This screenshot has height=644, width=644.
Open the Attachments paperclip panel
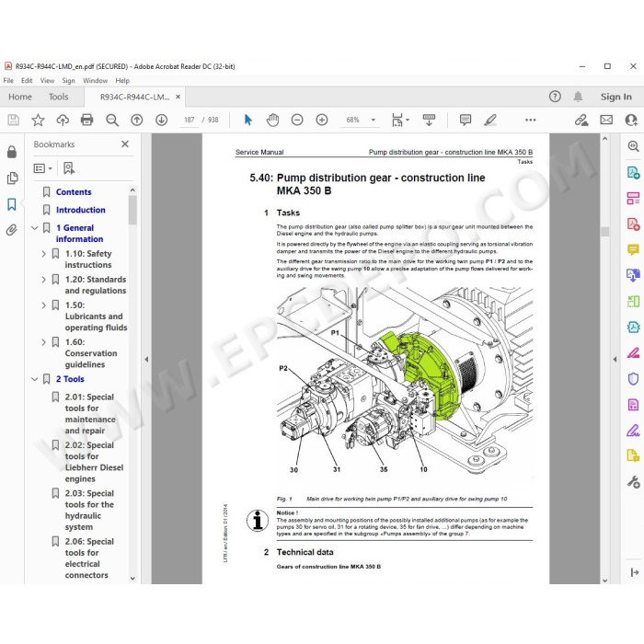pos(12,230)
